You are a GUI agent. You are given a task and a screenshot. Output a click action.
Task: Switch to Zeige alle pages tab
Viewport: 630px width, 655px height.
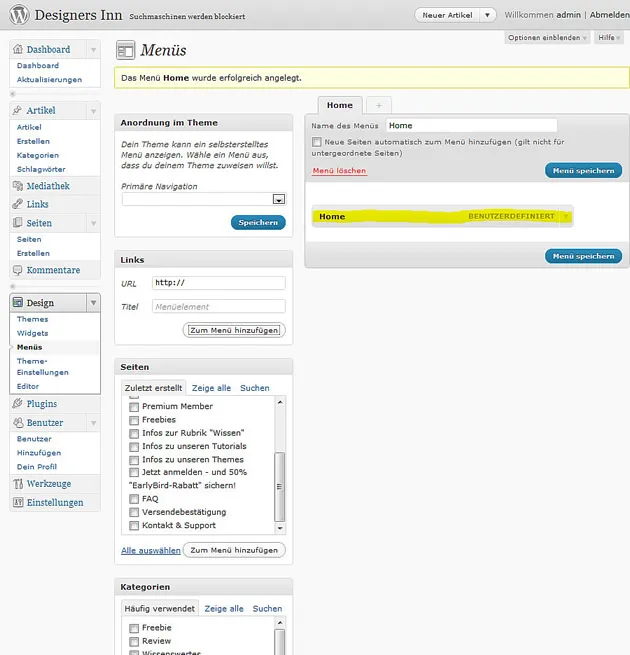click(x=211, y=388)
